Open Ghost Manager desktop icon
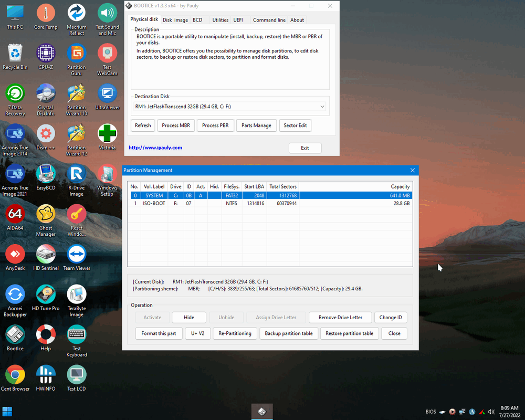This screenshot has width=525, height=420. [x=46, y=220]
